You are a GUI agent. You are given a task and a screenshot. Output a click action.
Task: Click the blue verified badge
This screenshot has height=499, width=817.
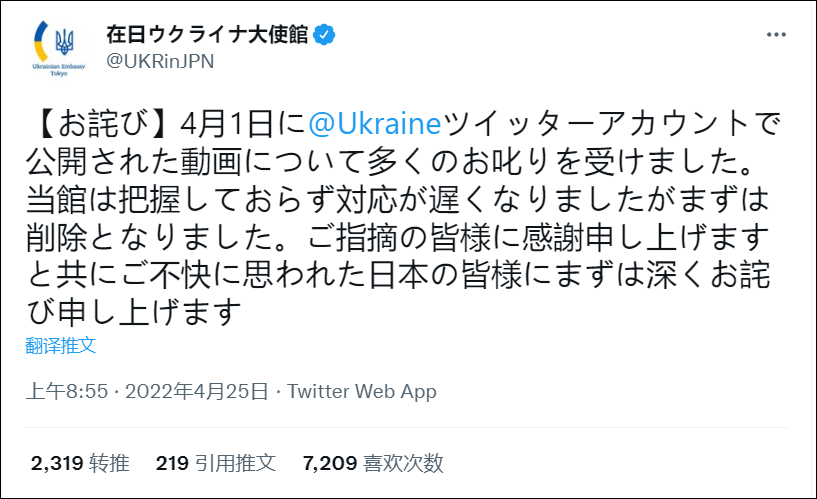tap(324, 36)
